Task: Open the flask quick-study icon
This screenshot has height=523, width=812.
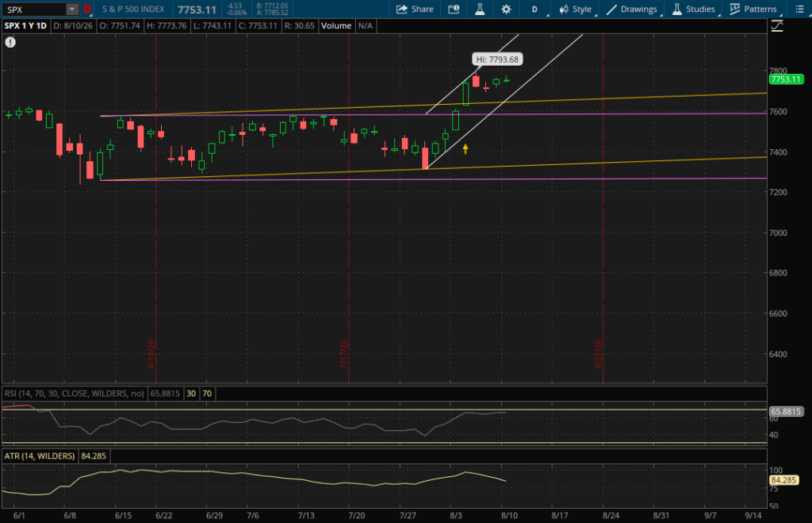Action: tap(480, 9)
